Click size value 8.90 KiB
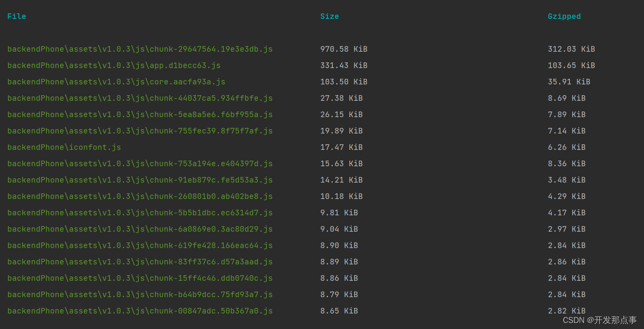 339,245
